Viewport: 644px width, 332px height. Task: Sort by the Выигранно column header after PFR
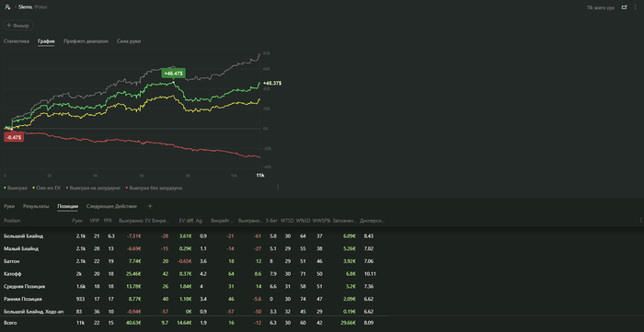click(x=131, y=221)
